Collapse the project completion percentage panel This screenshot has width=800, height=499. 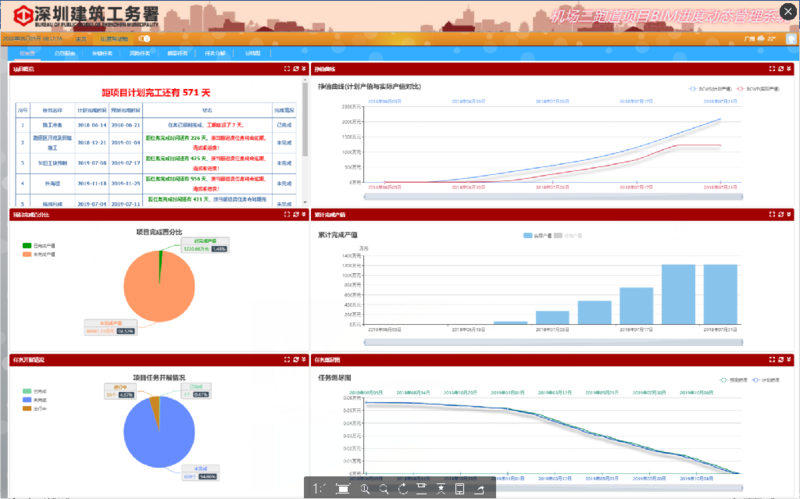click(x=303, y=214)
